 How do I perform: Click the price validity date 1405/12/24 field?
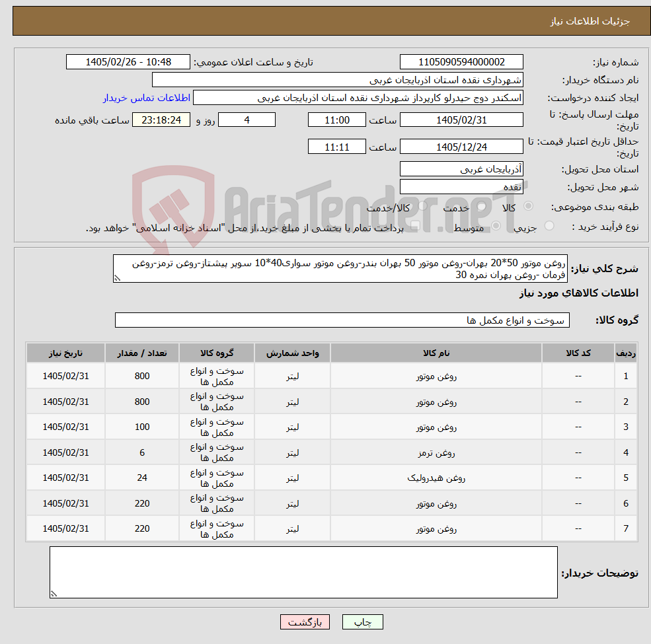coord(461,147)
